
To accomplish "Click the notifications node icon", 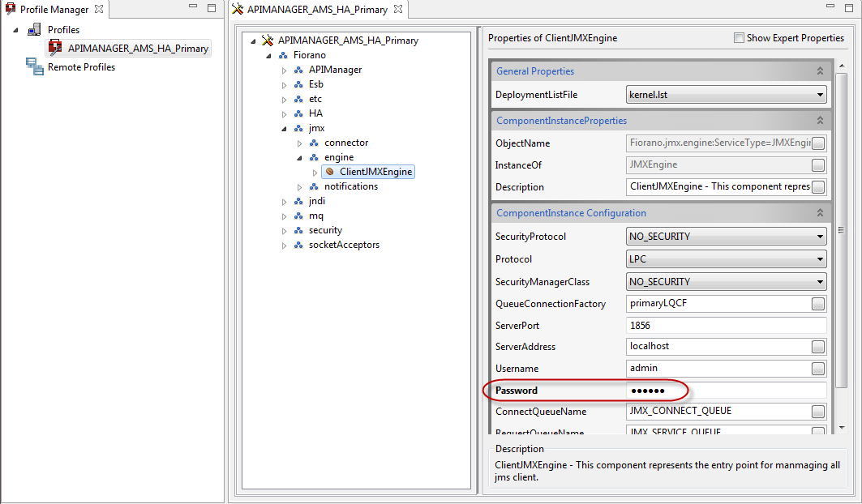I will point(314,186).
